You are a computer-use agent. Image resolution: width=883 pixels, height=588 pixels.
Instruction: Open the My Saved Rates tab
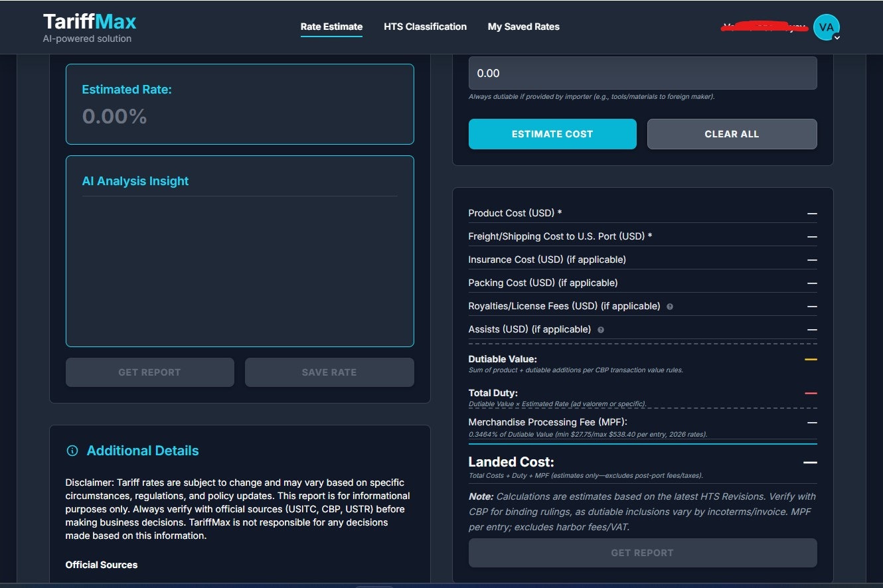[x=524, y=27]
